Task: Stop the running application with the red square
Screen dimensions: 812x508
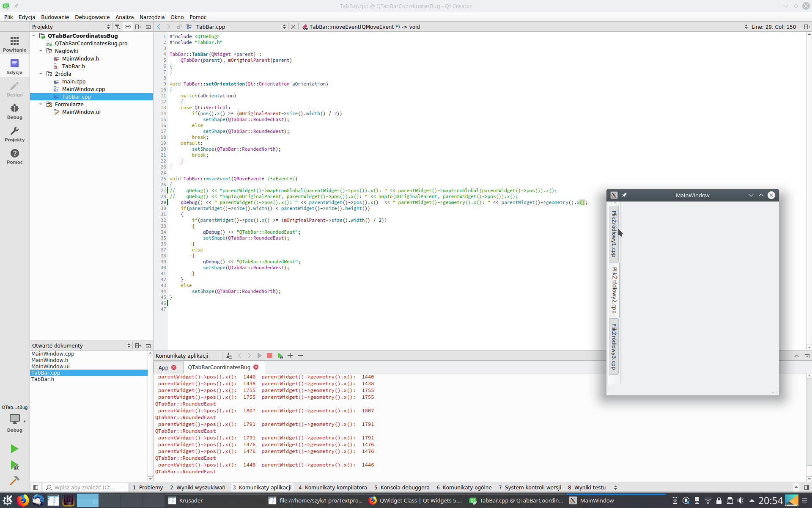Action: (x=270, y=356)
